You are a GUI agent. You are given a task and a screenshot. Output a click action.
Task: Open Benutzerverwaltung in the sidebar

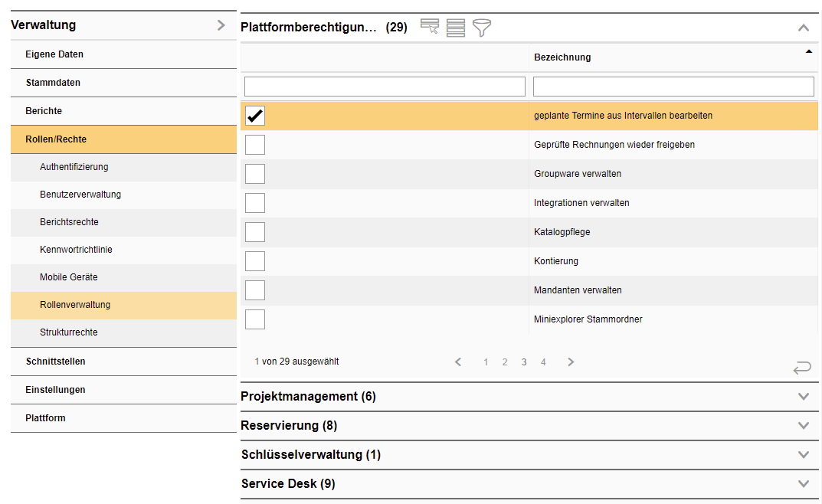(x=80, y=195)
